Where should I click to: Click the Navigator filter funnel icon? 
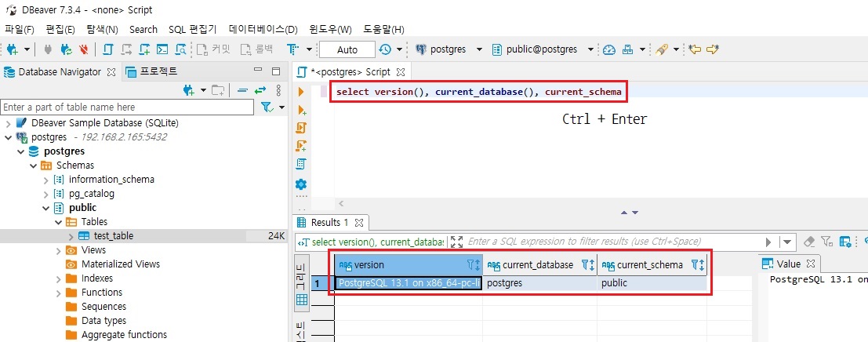coord(267,107)
